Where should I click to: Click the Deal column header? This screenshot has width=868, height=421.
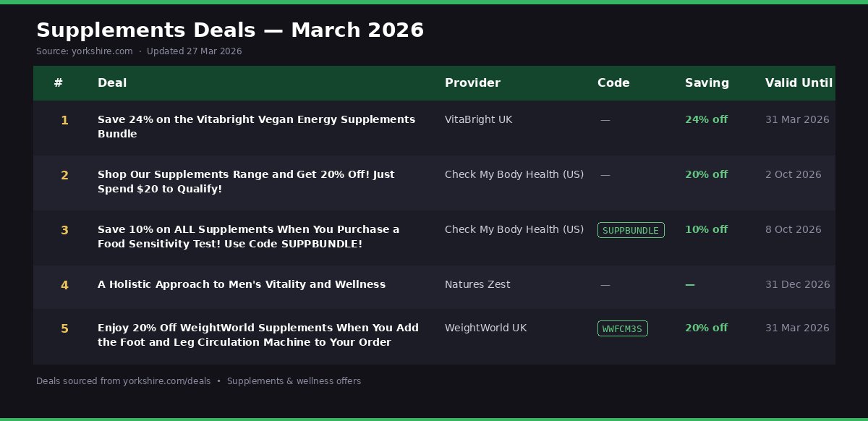point(112,82)
